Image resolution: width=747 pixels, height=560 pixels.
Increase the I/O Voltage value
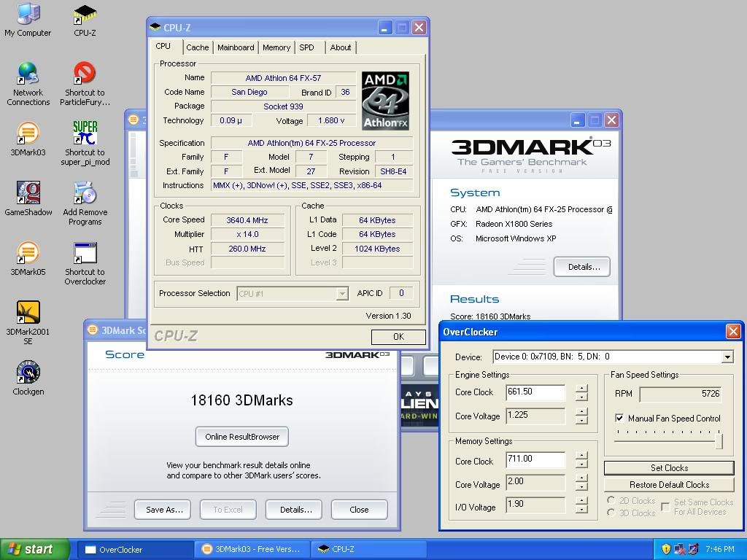(581, 500)
